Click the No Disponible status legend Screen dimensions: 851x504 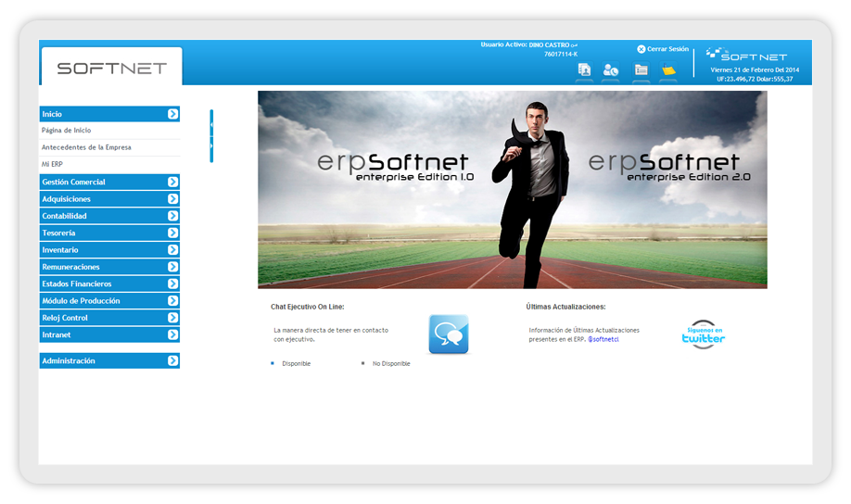click(x=391, y=363)
